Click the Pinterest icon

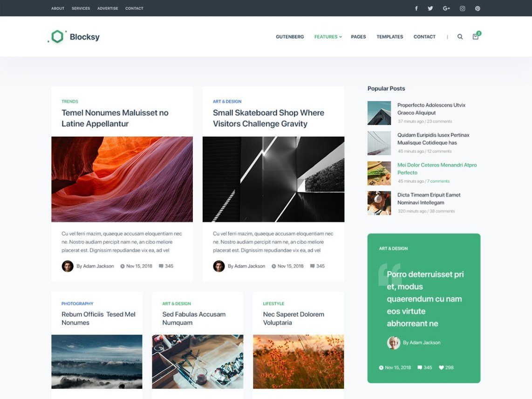pos(477,8)
